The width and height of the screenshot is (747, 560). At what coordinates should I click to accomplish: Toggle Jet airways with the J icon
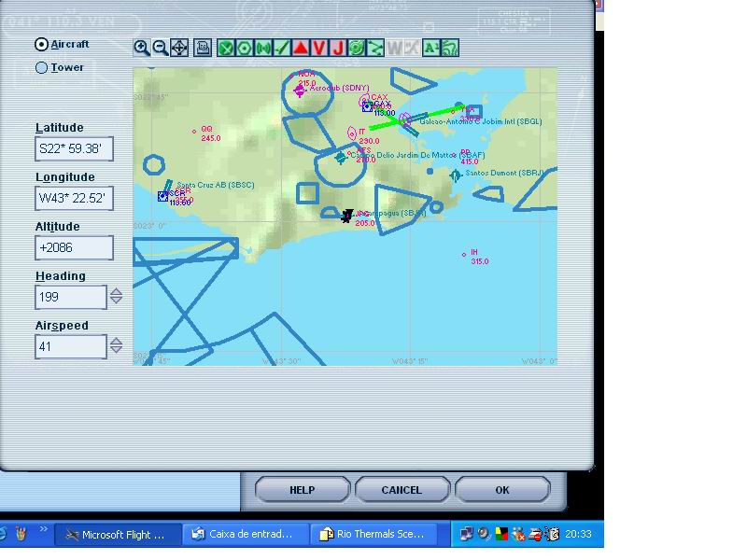coord(338,48)
